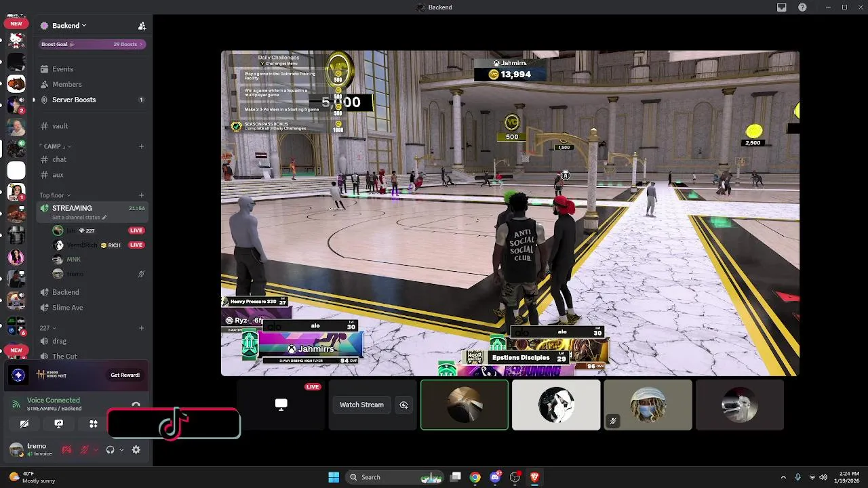Select the green-outlined speaking participant tile
The width and height of the screenshot is (868, 488).
coord(465,405)
